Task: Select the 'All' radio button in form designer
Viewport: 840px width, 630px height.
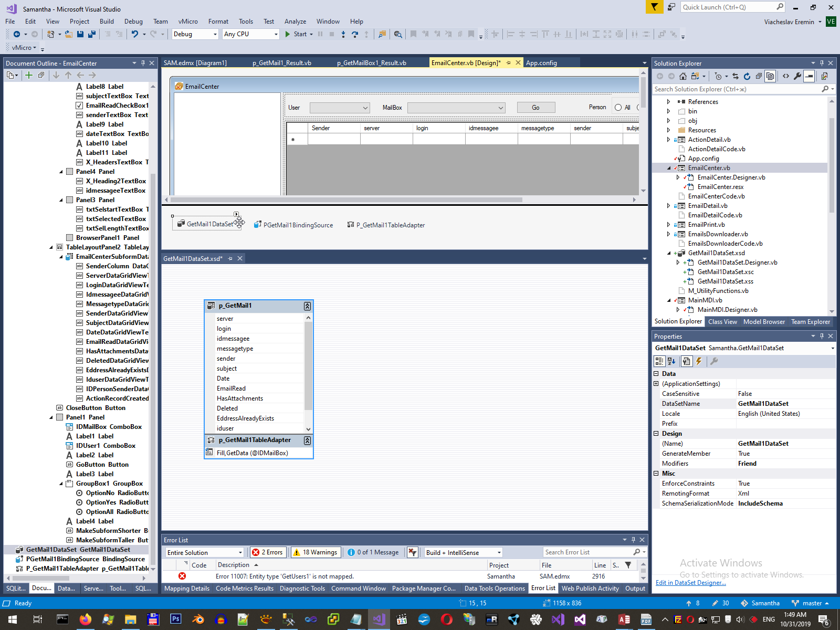Action: pyautogui.click(x=618, y=108)
